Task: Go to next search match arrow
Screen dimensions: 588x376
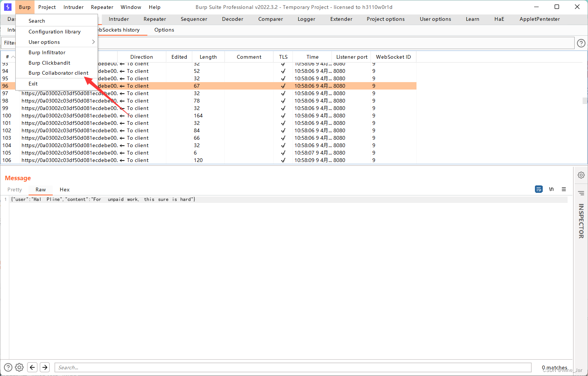Action: point(45,367)
